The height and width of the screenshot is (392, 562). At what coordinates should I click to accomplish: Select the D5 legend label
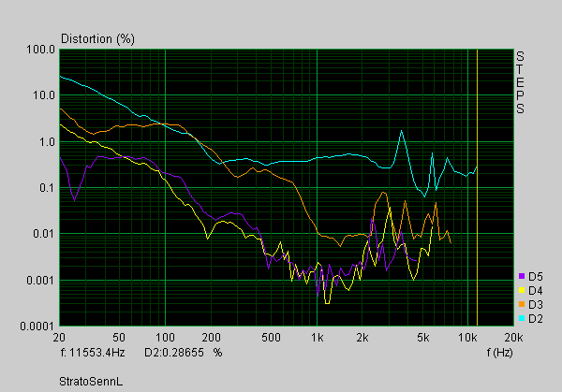click(x=536, y=277)
